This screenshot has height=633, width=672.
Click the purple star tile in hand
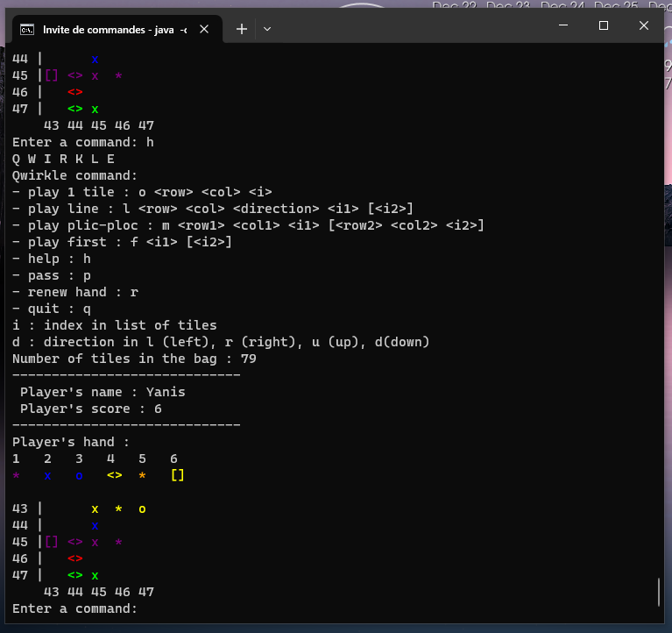[x=17, y=475]
